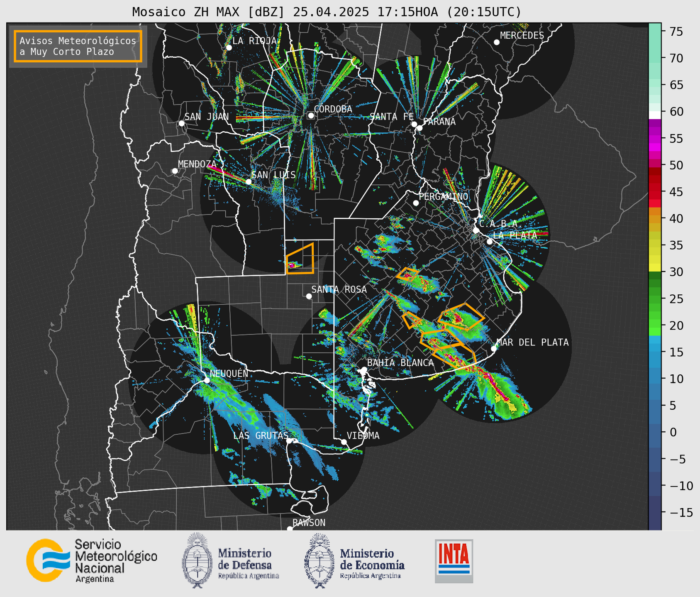Click the PARANA city label

coord(439,121)
